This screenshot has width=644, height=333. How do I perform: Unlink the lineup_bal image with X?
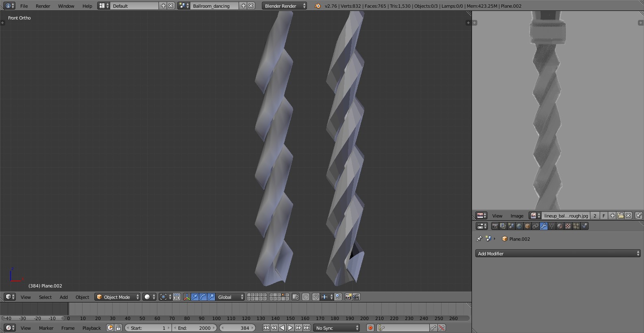tap(628, 215)
